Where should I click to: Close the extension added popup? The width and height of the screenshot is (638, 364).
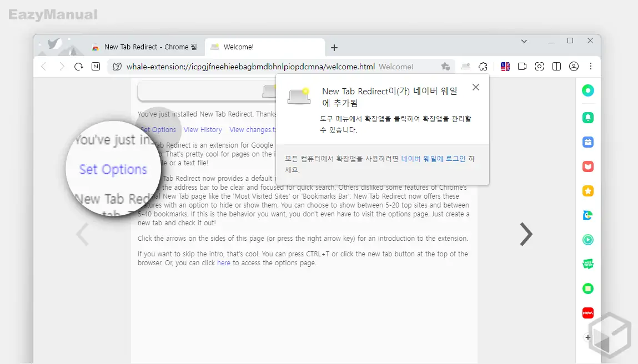[476, 87]
